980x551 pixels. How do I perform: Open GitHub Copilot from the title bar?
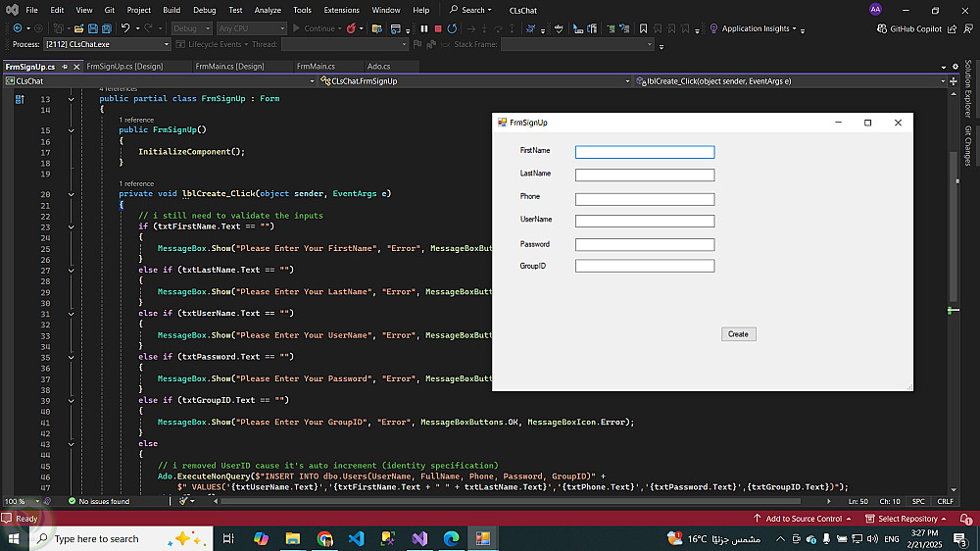pyautogui.click(x=909, y=29)
